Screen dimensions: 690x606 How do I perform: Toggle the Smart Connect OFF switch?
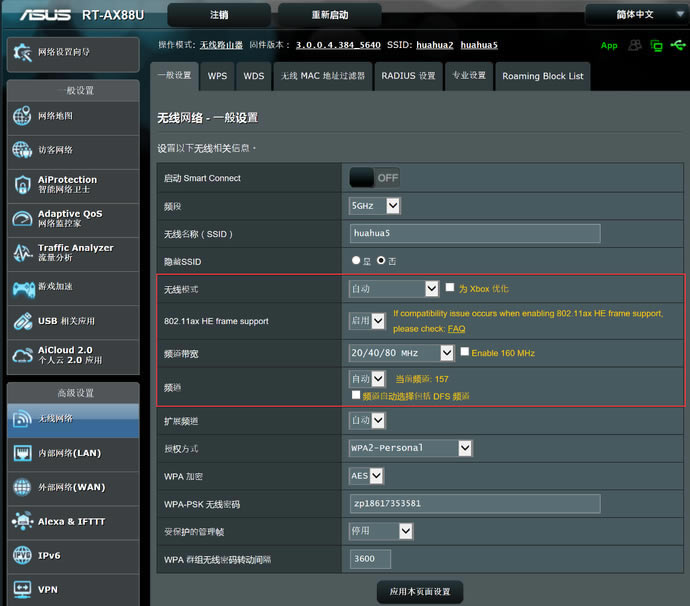pos(374,178)
